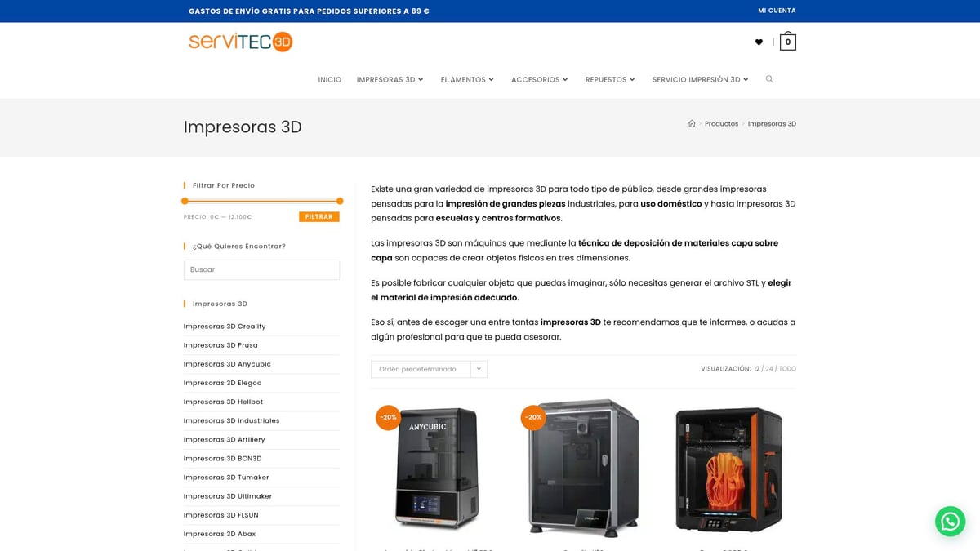
Task: Expand the Filamentos menu
Action: [x=467, y=80]
